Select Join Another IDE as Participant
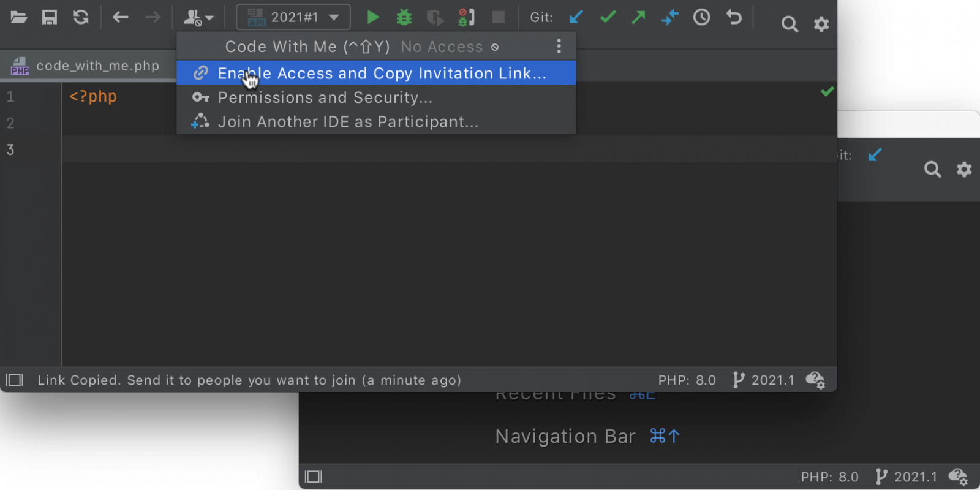980x490 pixels. pyautogui.click(x=376, y=122)
